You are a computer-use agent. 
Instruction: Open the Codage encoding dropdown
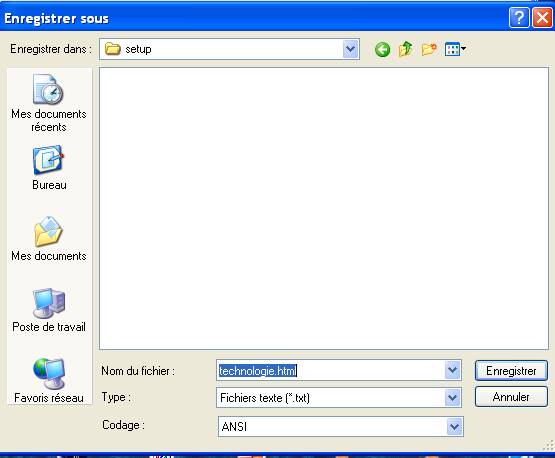(454, 426)
